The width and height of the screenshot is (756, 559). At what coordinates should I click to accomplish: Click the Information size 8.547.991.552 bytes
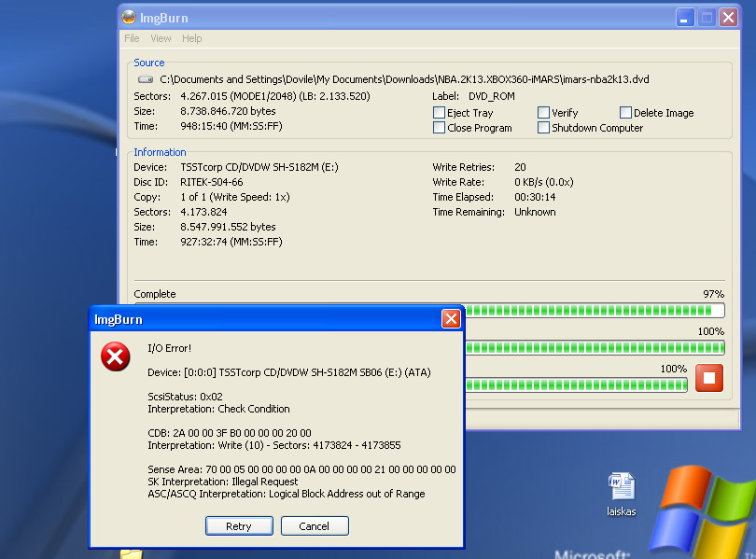point(228,227)
